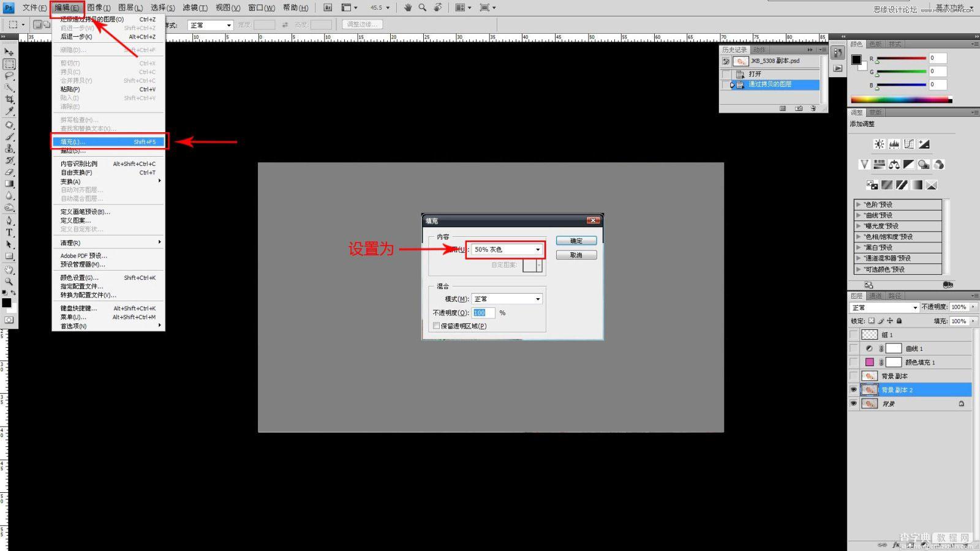Select the History Brush tool
Image resolution: width=980 pixels, height=551 pixels.
[9, 160]
